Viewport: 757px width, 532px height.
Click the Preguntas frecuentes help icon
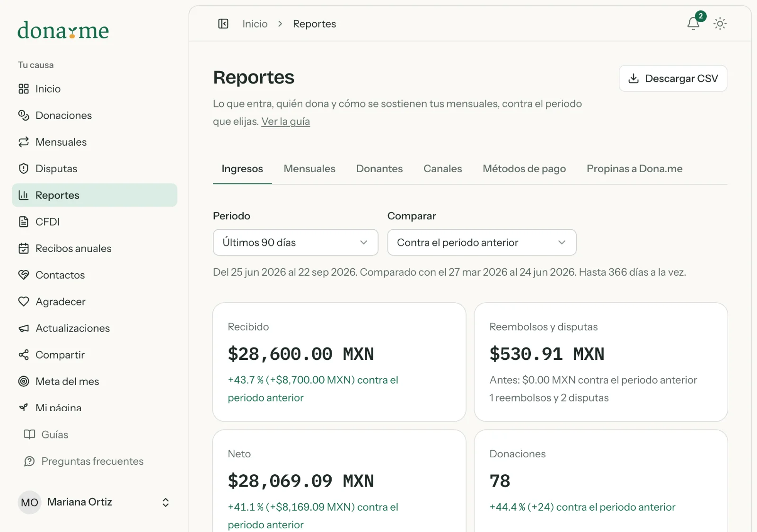[x=29, y=461]
